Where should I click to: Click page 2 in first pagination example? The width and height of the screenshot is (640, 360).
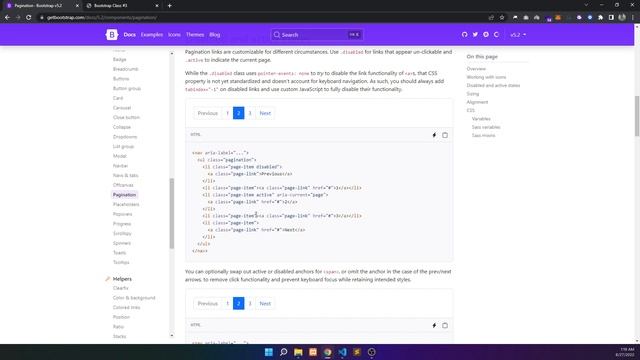(x=239, y=113)
